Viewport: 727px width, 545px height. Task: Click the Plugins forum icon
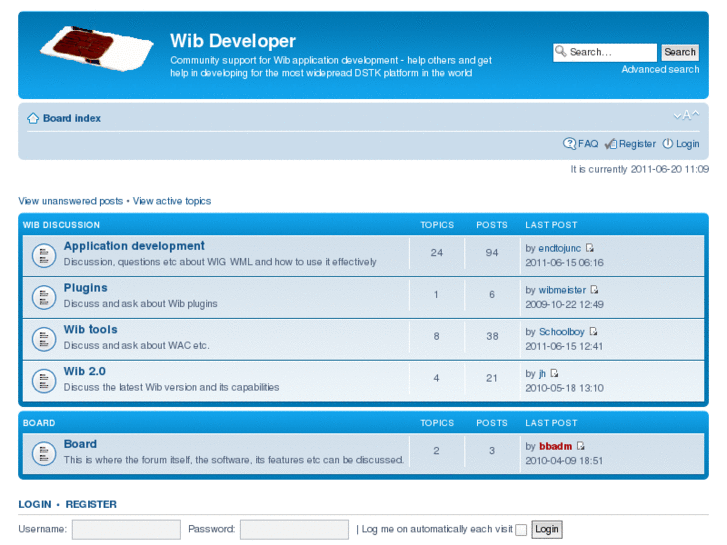coord(42,297)
